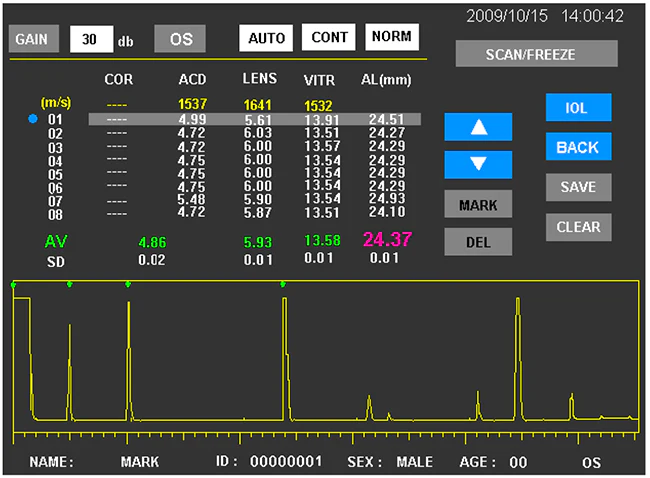
Task: Open the IOL calculation screen
Action: (578, 107)
